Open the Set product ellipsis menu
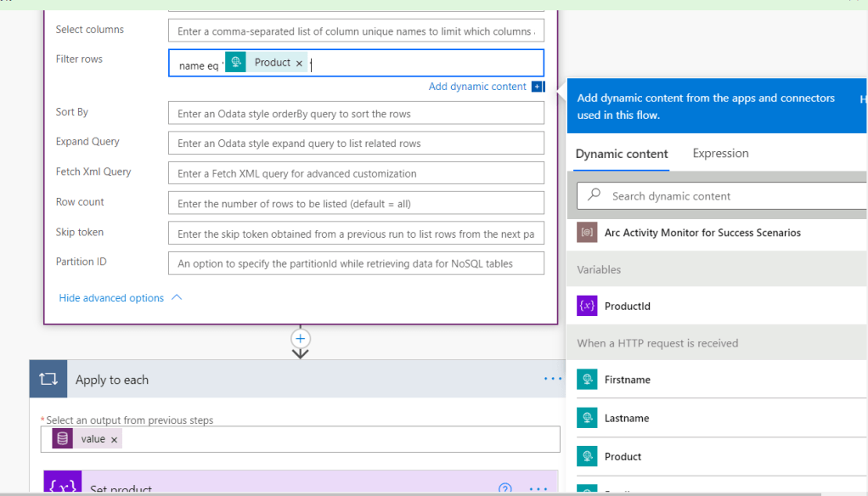The height and width of the screenshot is (496, 868). [x=538, y=488]
